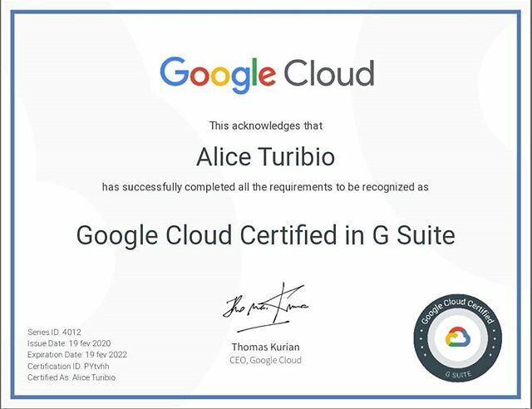
Task: Click 'Series ID: 4012' line
Action: 54,332
